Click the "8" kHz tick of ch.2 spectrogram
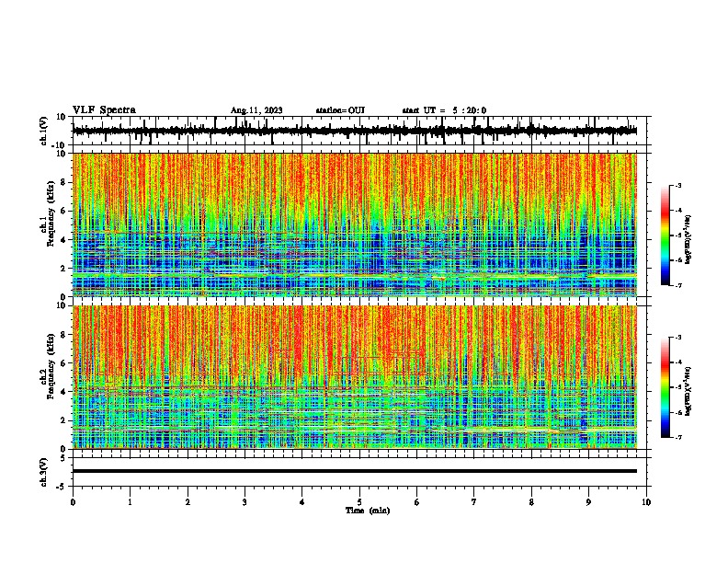This screenshot has height=563, width=728. (x=63, y=335)
